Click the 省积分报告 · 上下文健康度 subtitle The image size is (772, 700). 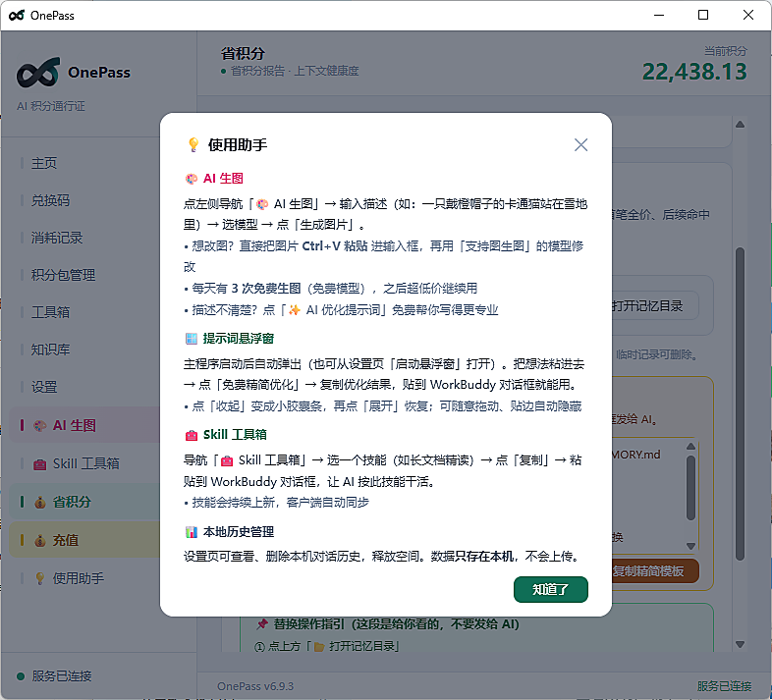click(295, 71)
